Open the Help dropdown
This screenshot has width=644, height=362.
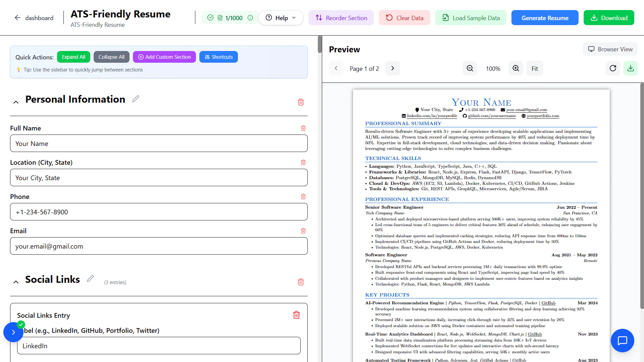(281, 18)
